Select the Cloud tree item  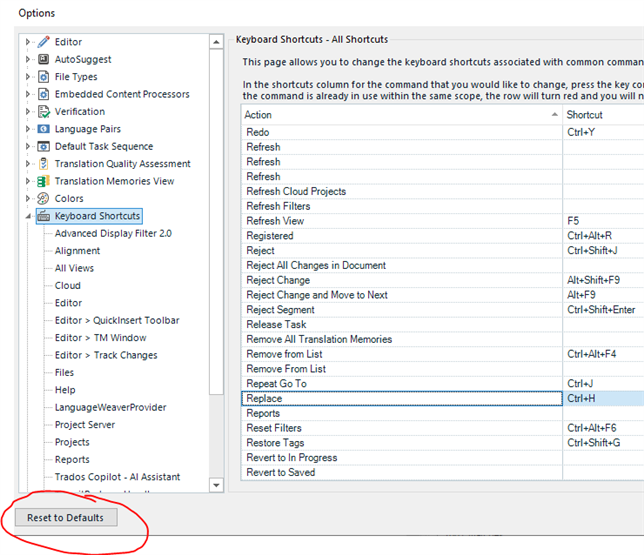(x=68, y=286)
